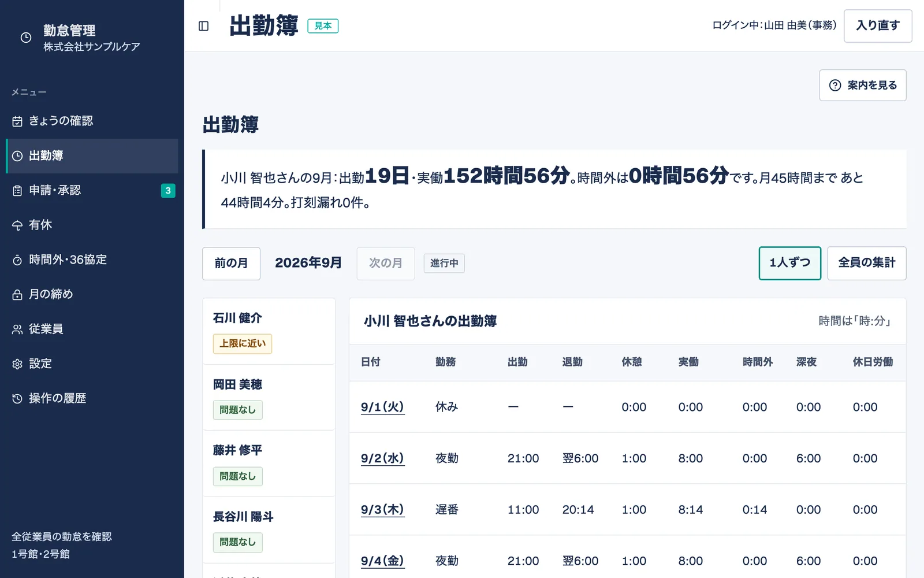Screen dimensions: 924x578
Task: Select employee 岡田 美穂
Action: click(269, 398)
